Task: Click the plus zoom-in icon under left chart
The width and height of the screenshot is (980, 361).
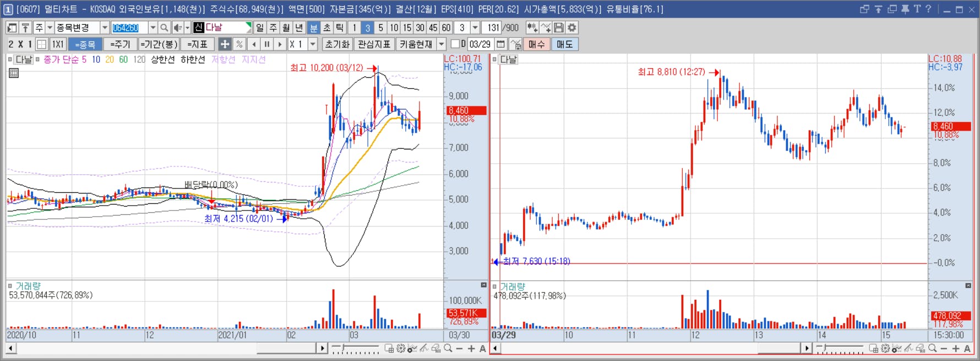Action: [471, 348]
